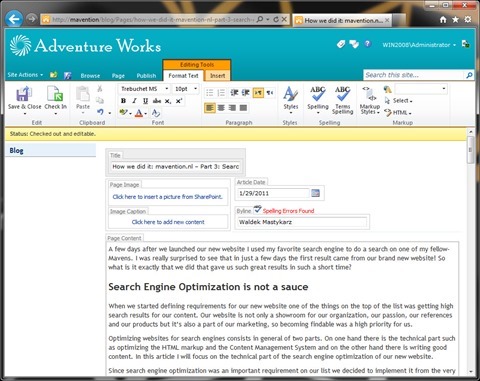Click the search magnifier in site search
Image resolution: width=480 pixels, height=381 pixels.
click(x=469, y=75)
